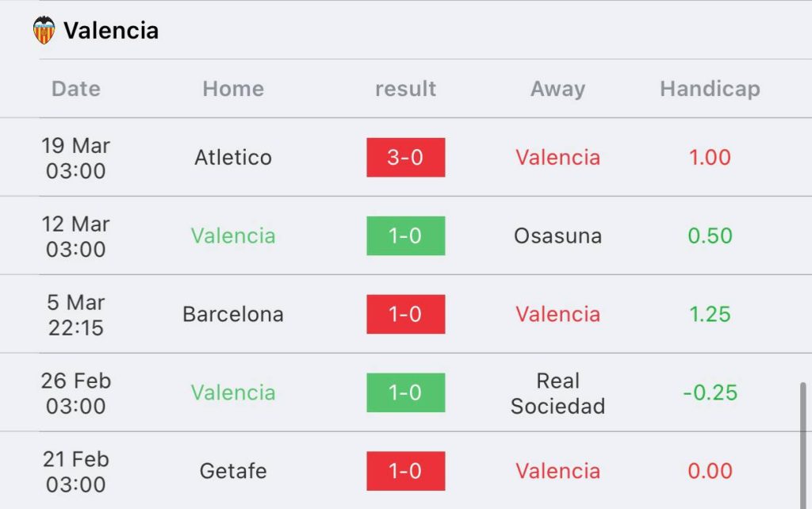Open the red 1-0 Barcelona result badge
812x509 pixels.
click(405, 314)
